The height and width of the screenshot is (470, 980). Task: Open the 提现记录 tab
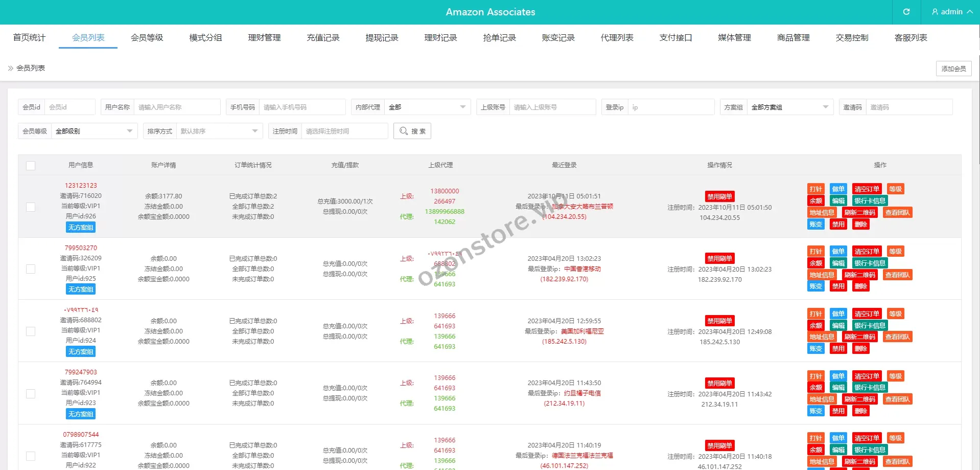click(x=382, y=37)
